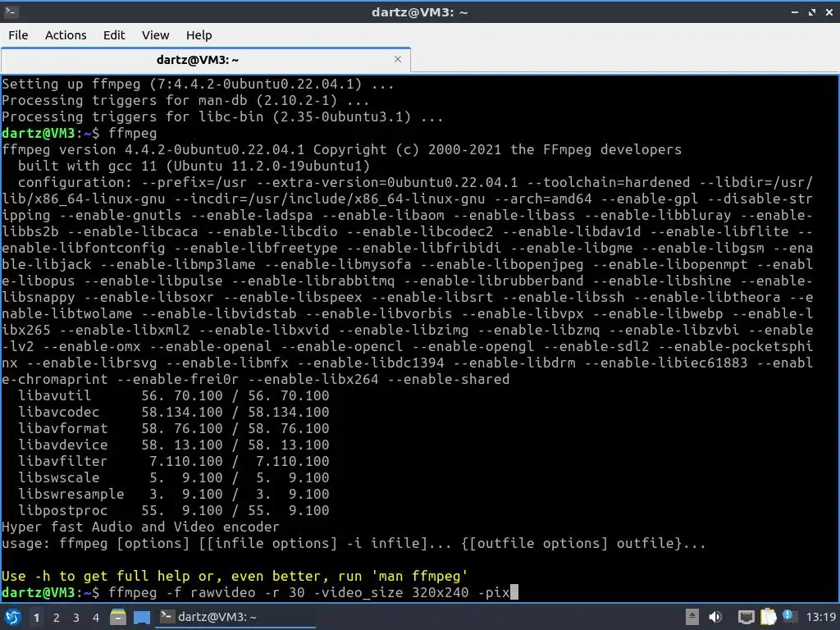Switch to workspace 2
Image resolution: width=840 pixels, height=630 pixels.
pyautogui.click(x=57, y=618)
